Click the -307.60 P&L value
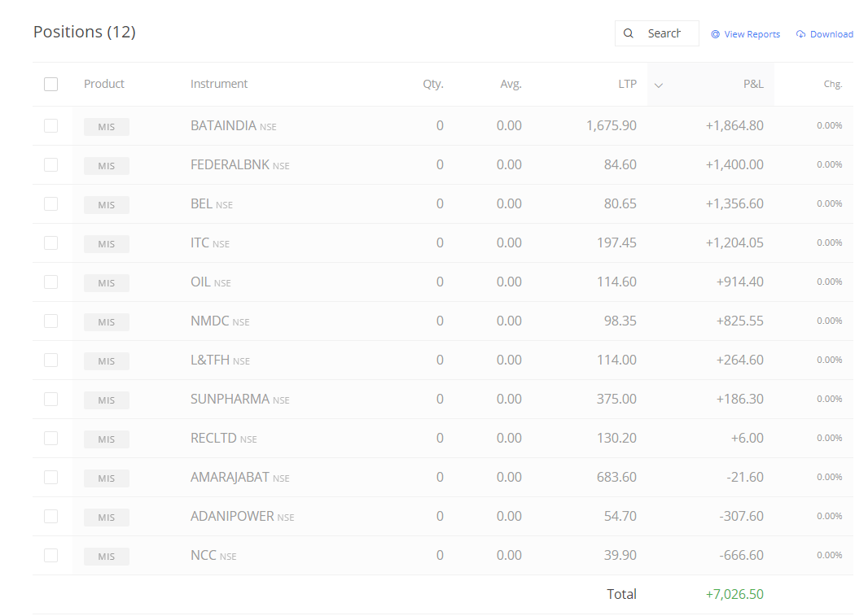This screenshot has height=616, width=868. [741, 517]
